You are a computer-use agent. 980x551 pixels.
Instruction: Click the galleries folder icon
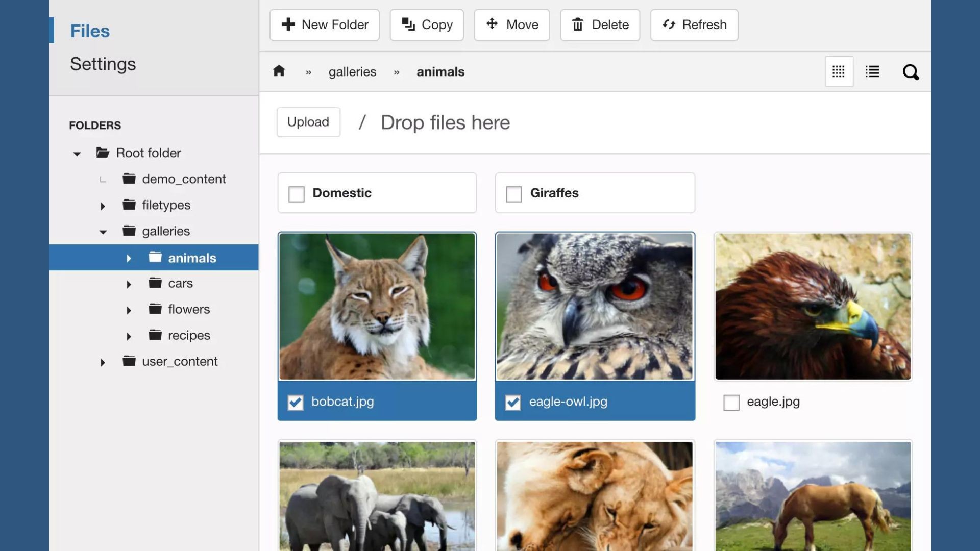point(129,231)
